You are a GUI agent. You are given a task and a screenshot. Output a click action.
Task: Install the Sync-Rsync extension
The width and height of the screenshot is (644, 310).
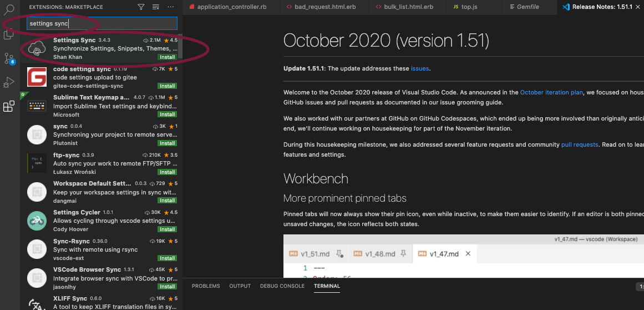[168, 258]
